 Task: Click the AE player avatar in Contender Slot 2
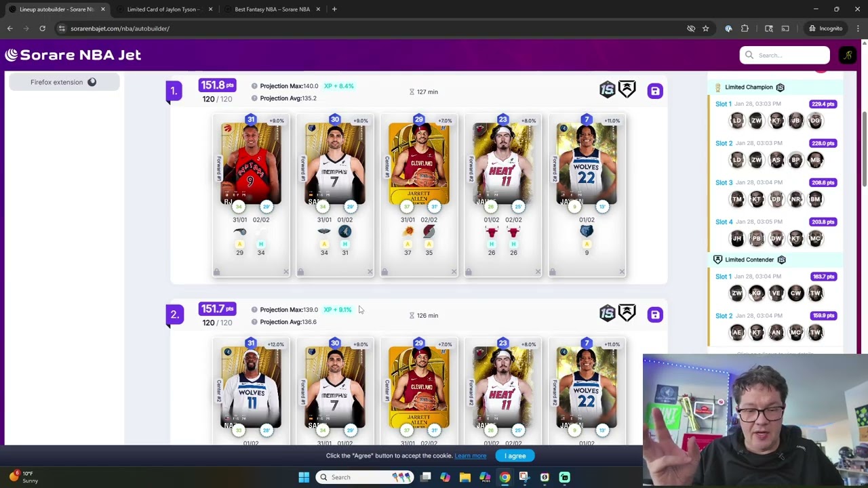[x=737, y=332]
